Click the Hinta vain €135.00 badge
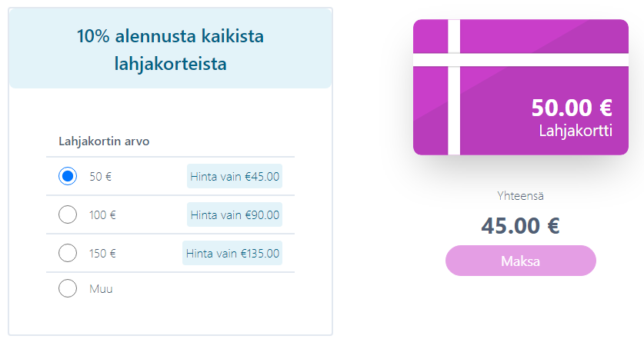Screen dimensions: 644x349 [x=232, y=253]
